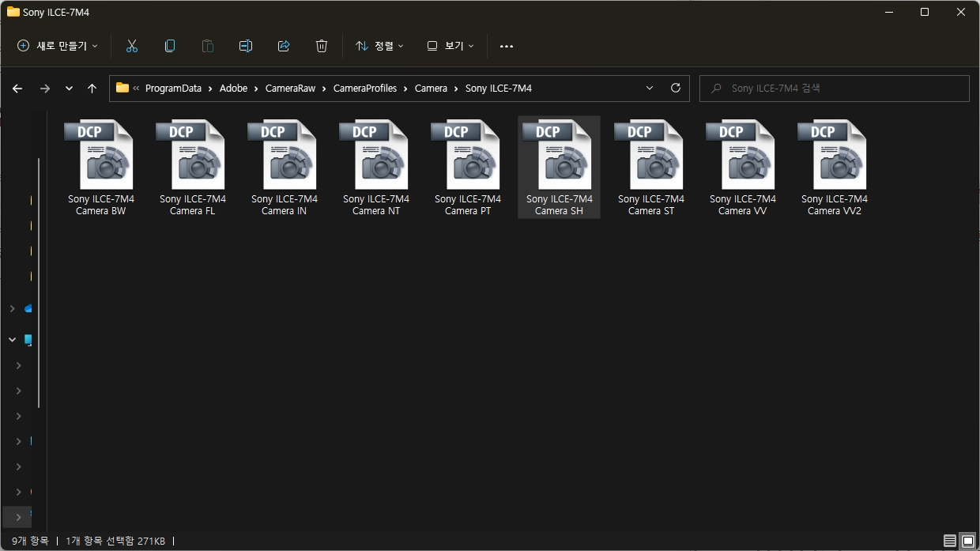Click ProgramData in the address path
980x551 pixels.
173,89
